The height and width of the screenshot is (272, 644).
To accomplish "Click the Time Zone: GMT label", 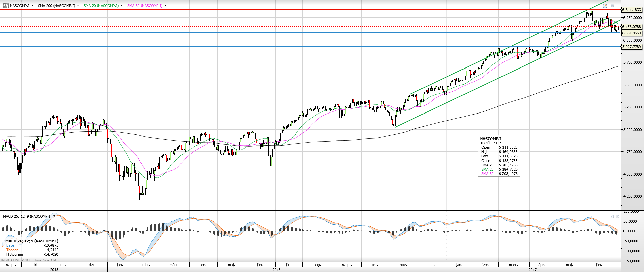I will [46, 260].
